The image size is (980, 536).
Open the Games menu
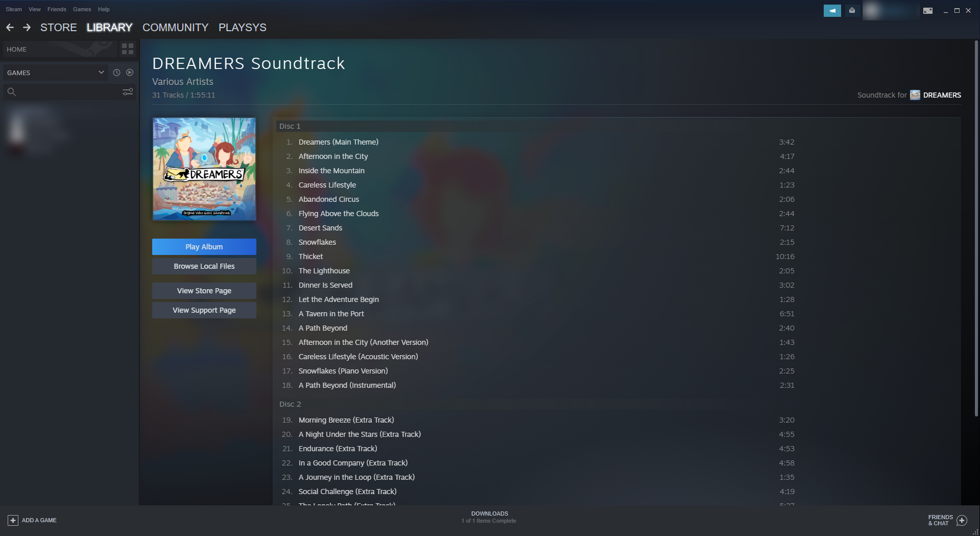tap(82, 9)
